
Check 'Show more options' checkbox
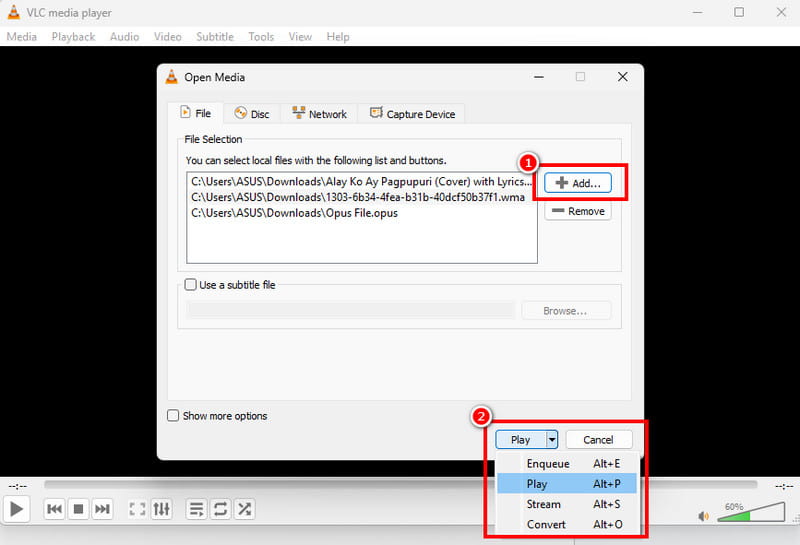tap(173, 416)
